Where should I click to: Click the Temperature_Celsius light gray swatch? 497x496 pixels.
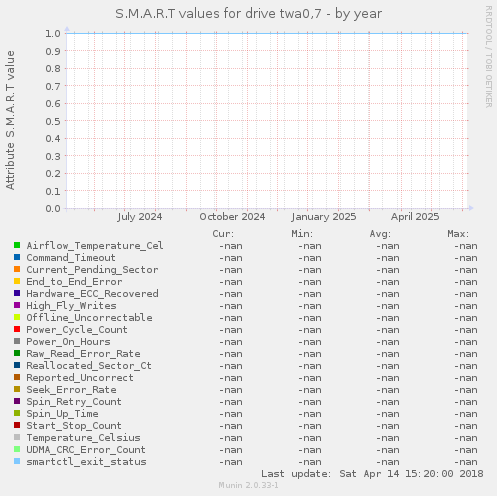click(x=17, y=437)
